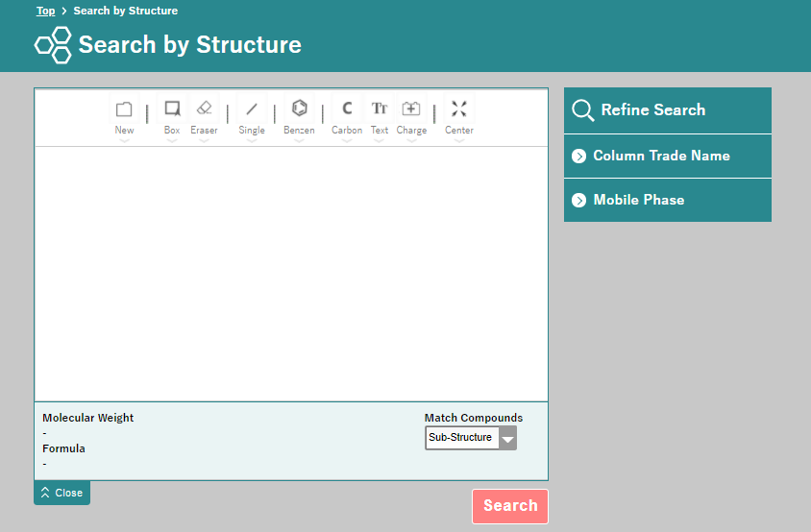Expand options under the Eraser tool
The image size is (811, 532).
click(205, 140)
